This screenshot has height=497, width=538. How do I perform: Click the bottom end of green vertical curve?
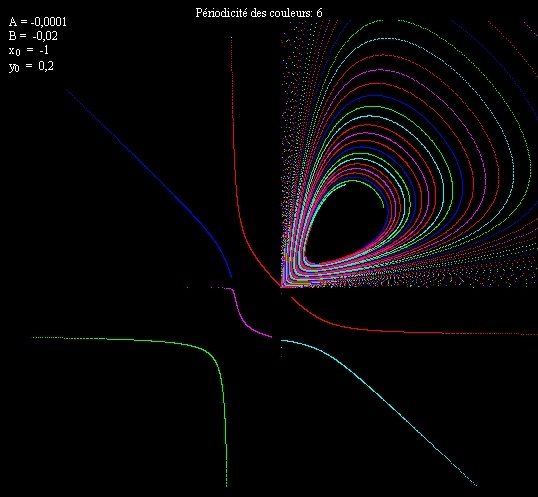[226, 484]
